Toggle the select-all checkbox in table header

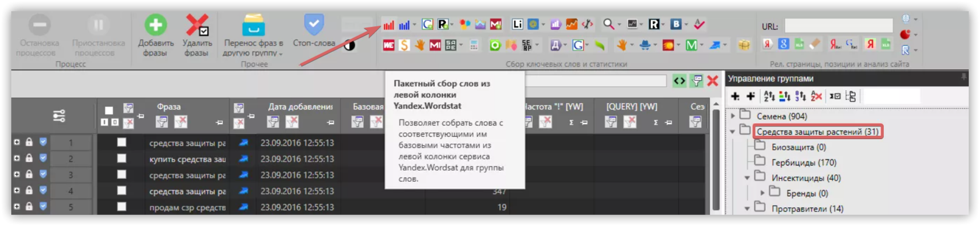click(x=109, y=110)
